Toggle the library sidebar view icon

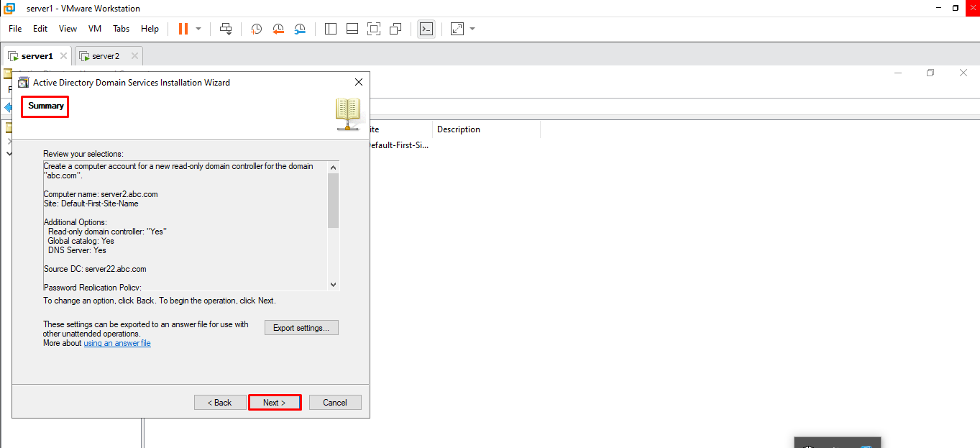[331, 29]
